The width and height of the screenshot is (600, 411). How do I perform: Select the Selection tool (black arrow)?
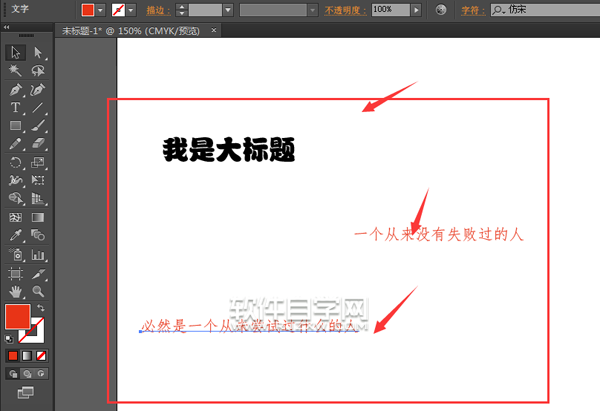point(15,52)
